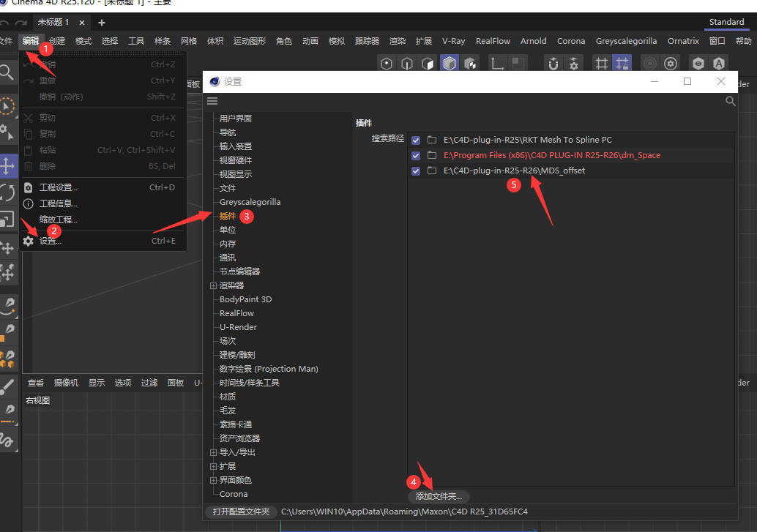
Task: Click the hexagonal A icon in the toolbar
Action: click(x=717, y=64)
